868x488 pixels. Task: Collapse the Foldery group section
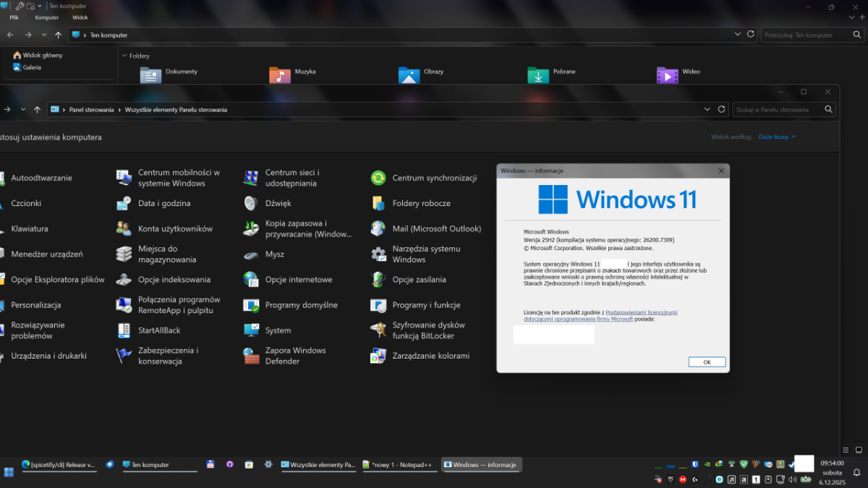124,56
